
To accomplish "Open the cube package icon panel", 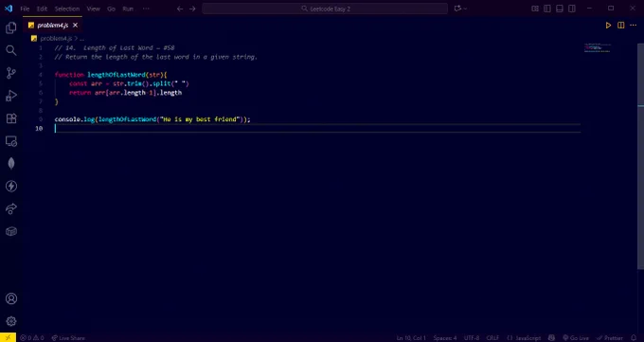I will tap(11, 231).
